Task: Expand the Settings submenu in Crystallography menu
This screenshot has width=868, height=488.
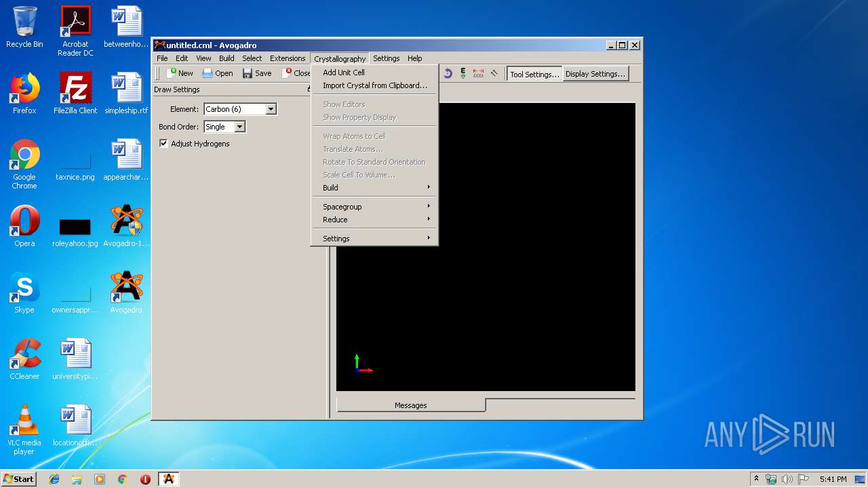Action: [374, 239]
